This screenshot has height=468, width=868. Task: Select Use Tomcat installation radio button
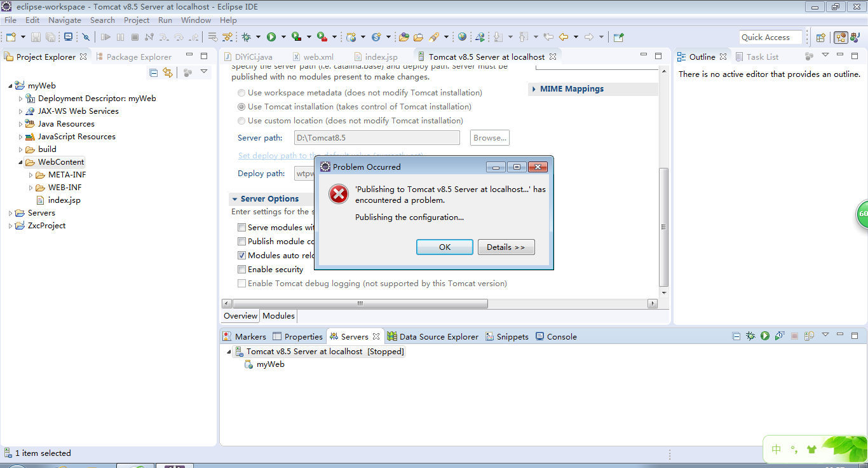point(241,107)
